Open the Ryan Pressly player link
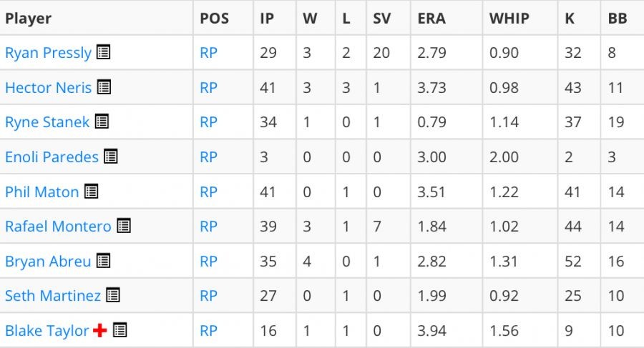 pos(48,53)
